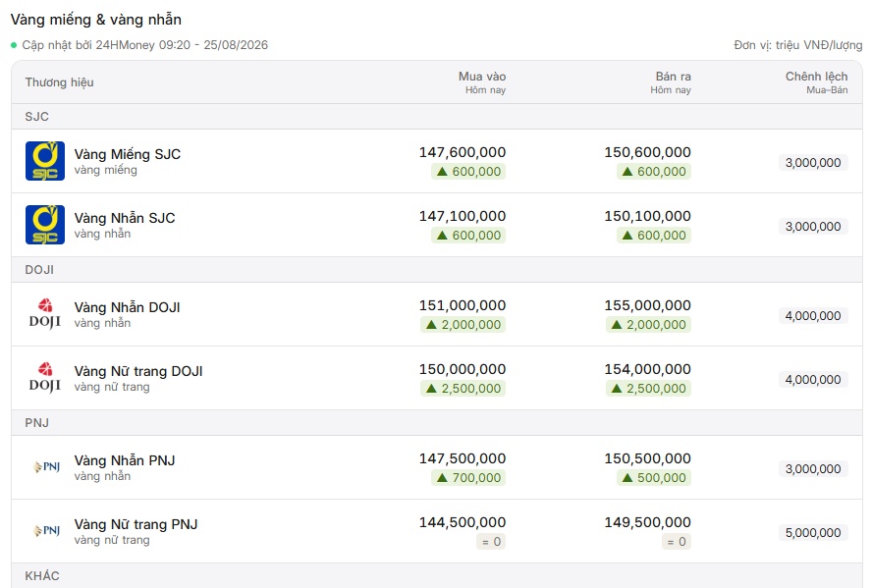Click the 600,000 sell change for Vàng Nhẫn SJC
The width and height of the screenshot is (872, 588).
tap(654, 236)
